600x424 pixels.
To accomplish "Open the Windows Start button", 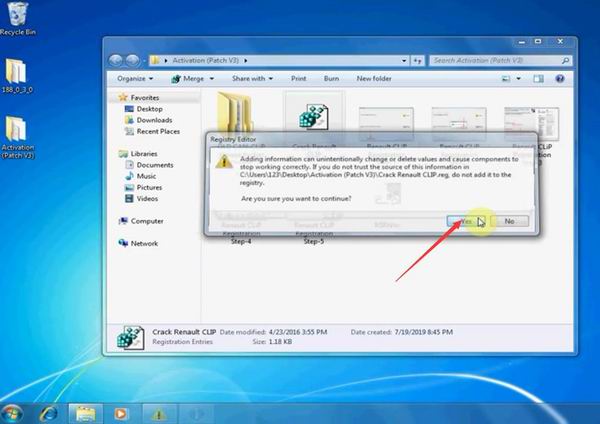I will click(x=14, y=411).
